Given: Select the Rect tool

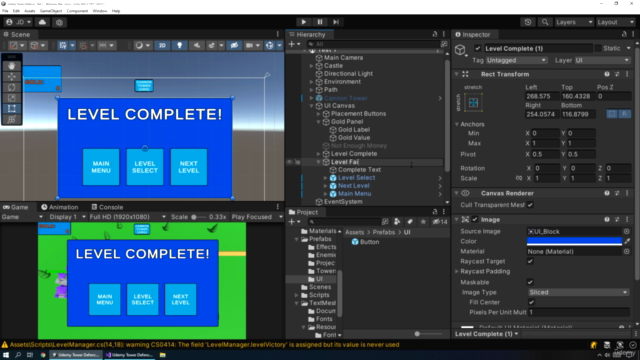Looking at the screenshot, I should (11, 108).
